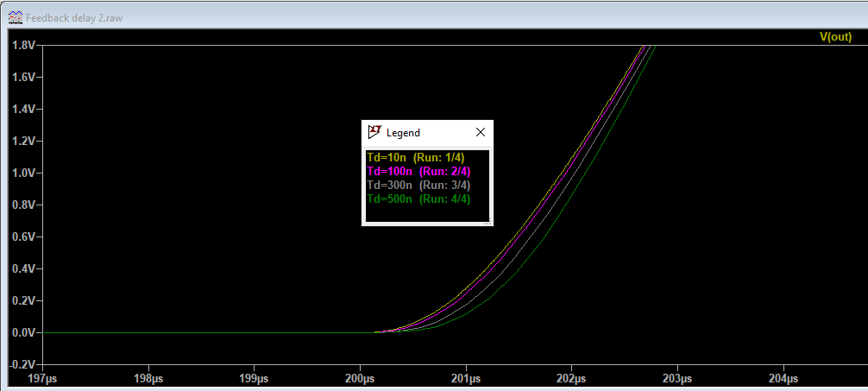Click the resize grip of the Legend window
Image resolution: width=868 pixels, height=391 pixels.
coord(487,223)
